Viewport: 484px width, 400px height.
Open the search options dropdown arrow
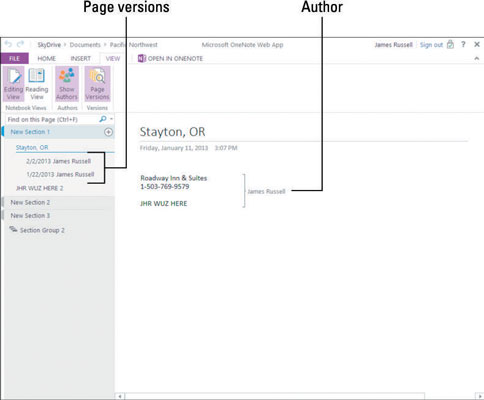pyautogui.click(x=111, y=119)
